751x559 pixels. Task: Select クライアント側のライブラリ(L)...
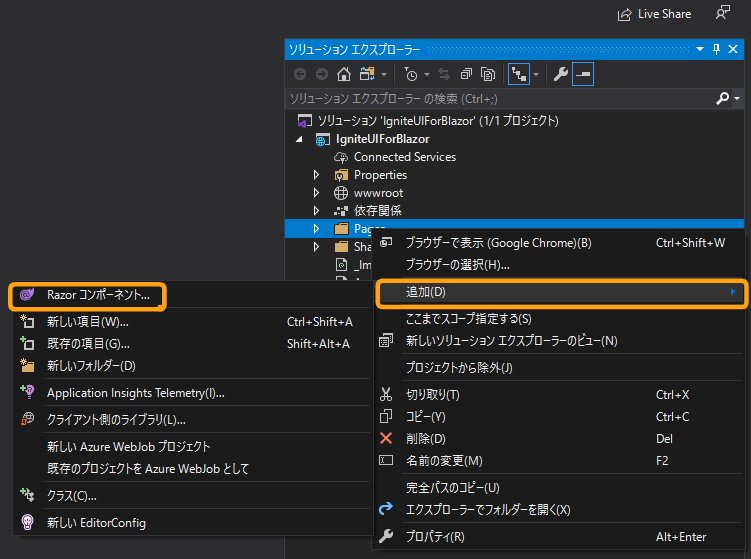193,420
